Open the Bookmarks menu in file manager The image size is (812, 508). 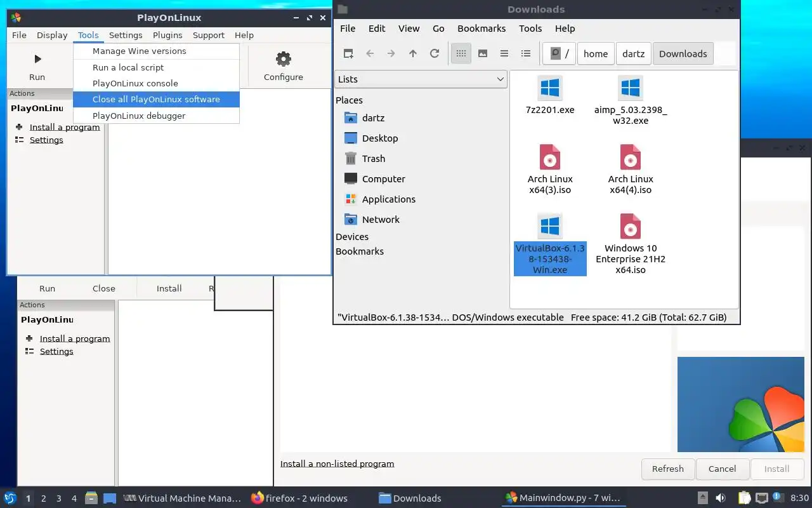pyautogui.click(x=481, y=29)
